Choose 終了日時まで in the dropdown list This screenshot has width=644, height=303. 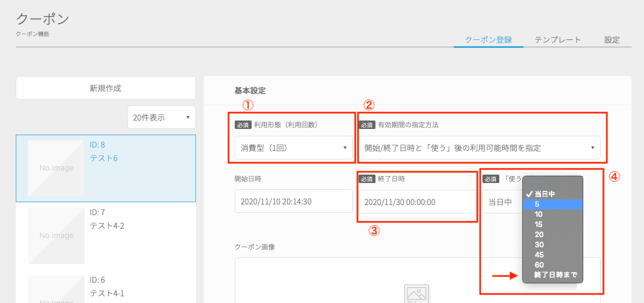[x=553, y=275]
